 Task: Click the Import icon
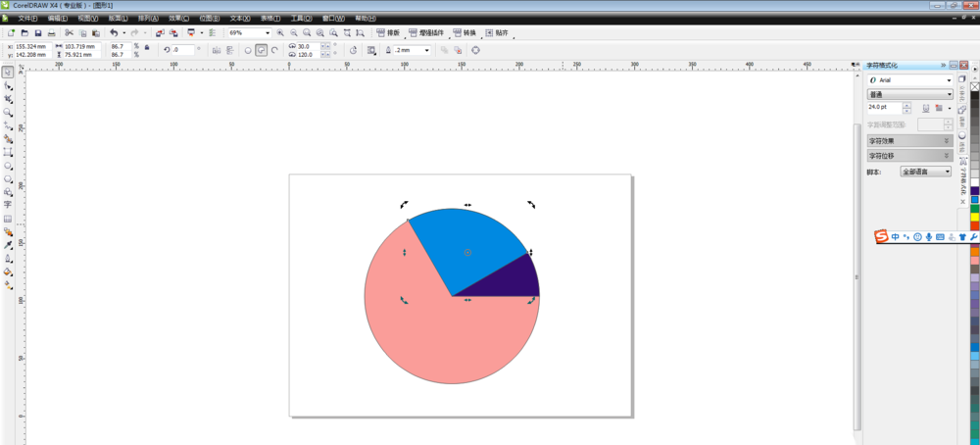pyautogui.click(x=160, y=32)
